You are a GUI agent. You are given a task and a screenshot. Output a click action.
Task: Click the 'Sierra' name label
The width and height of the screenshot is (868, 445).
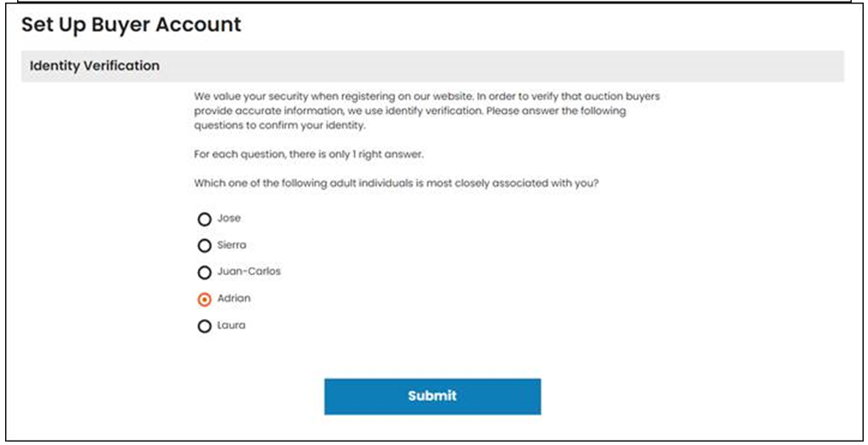[x=231, y=244]
